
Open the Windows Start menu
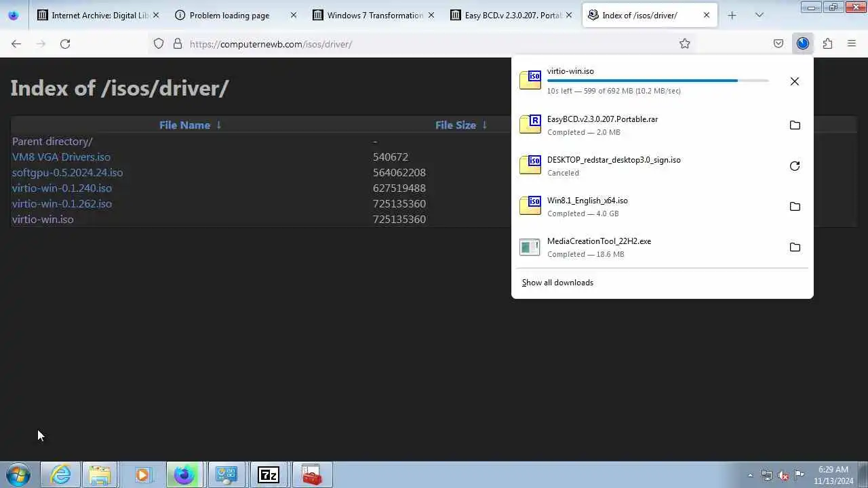(18, 474)
